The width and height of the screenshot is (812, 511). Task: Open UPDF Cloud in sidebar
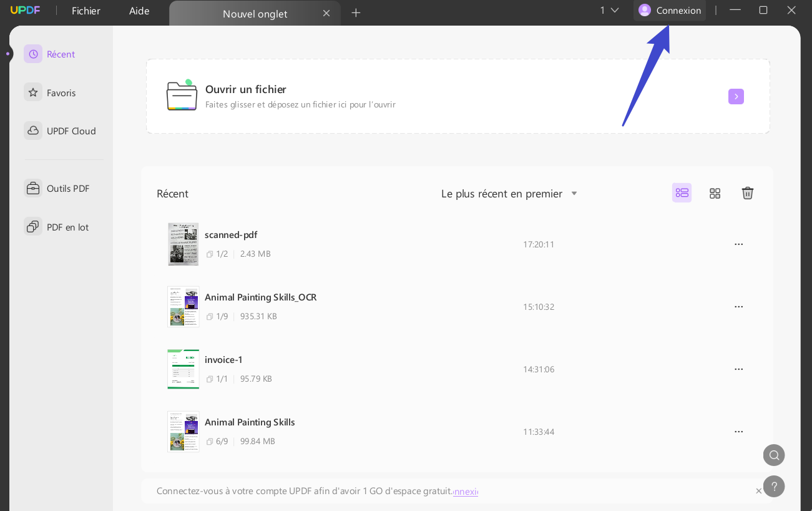[x=61, y=131]
